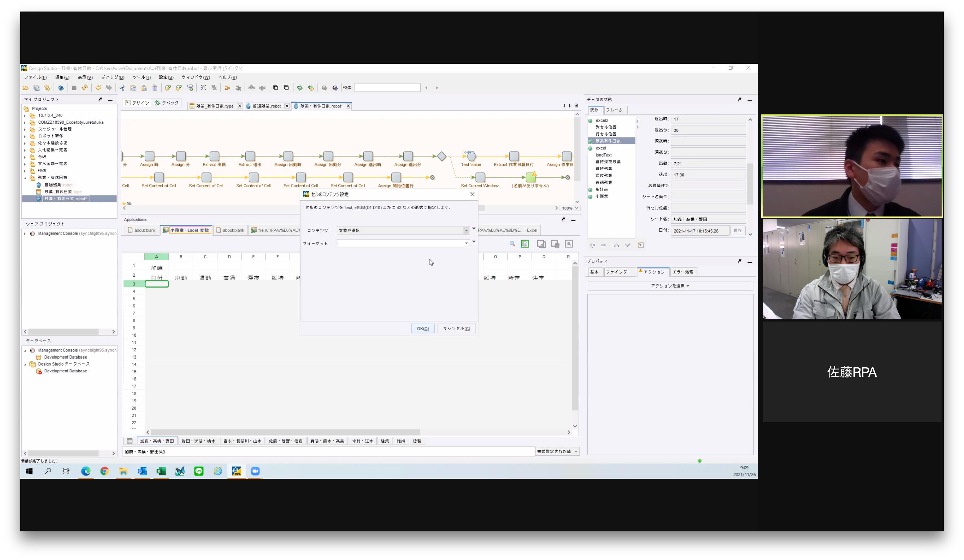This screenshot has height=560, width=964.
Task: Select the Assign 開始位置行 step node
Action: tap(396, 178)
